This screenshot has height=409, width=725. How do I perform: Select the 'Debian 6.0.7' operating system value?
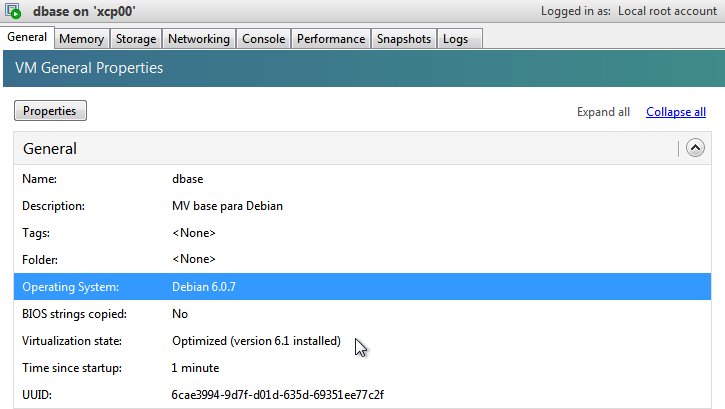203,287
